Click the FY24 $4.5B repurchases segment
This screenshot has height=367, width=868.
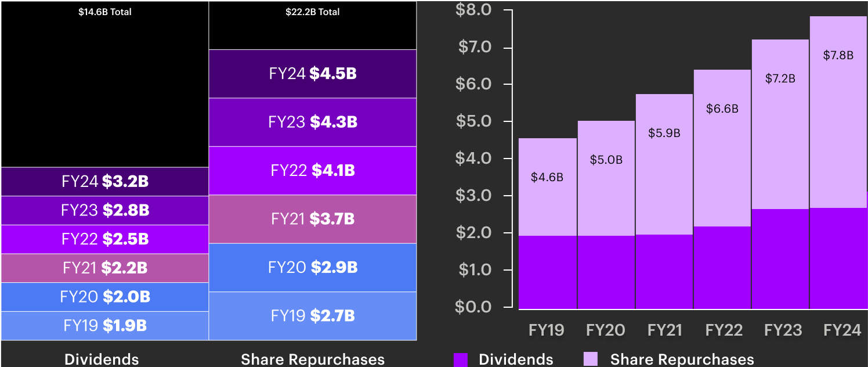(313, 74)
